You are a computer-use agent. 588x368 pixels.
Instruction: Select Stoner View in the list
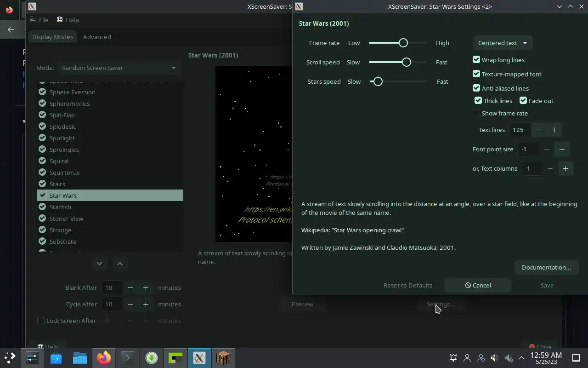pos(110,218)
